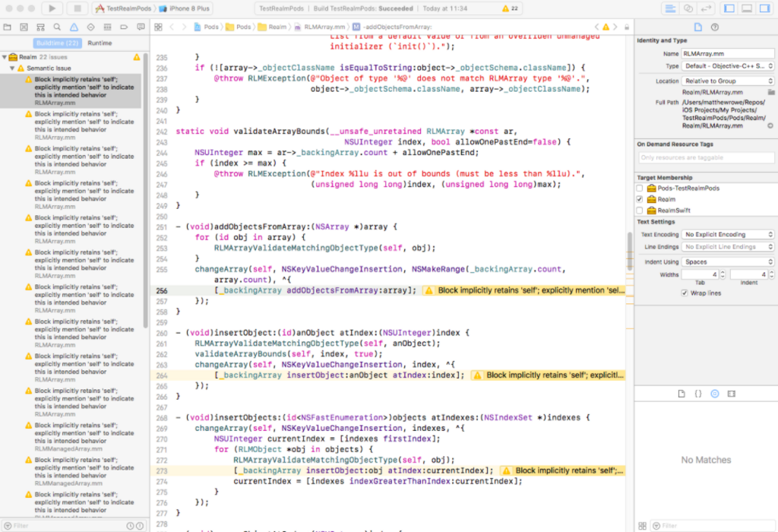Show the Assistant editor
The width and height of the screenshot is (778, 532).
[688, 8]
